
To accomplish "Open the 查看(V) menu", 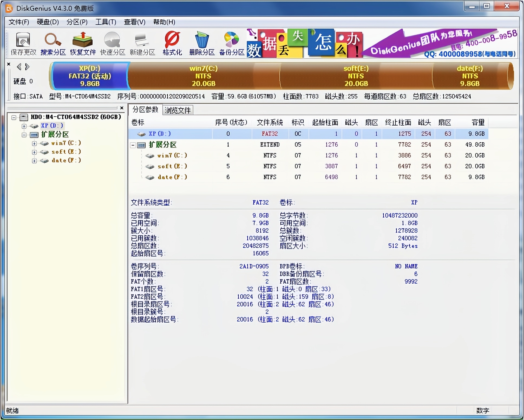I will click(135, 22).
